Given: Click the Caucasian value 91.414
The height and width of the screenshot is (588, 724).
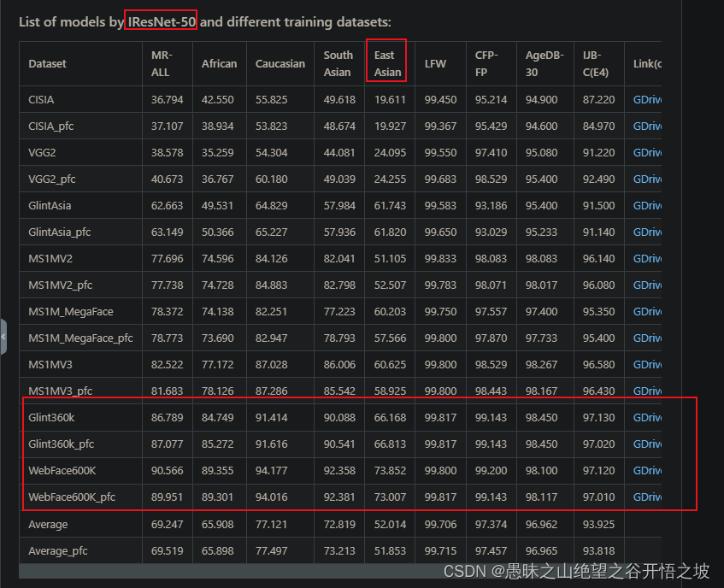Looking at the screenshot, I should pos(271,418).
